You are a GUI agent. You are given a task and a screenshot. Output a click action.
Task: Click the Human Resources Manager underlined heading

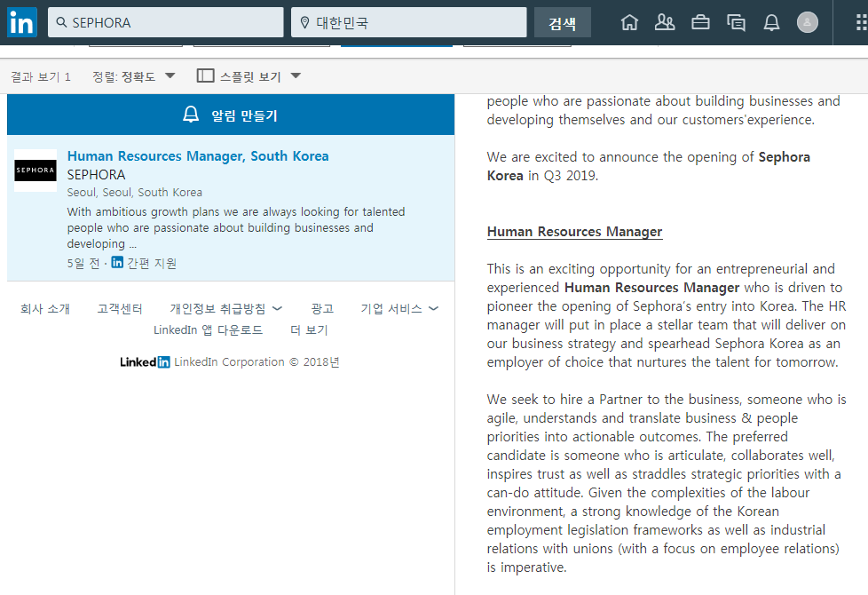point(574,232)
